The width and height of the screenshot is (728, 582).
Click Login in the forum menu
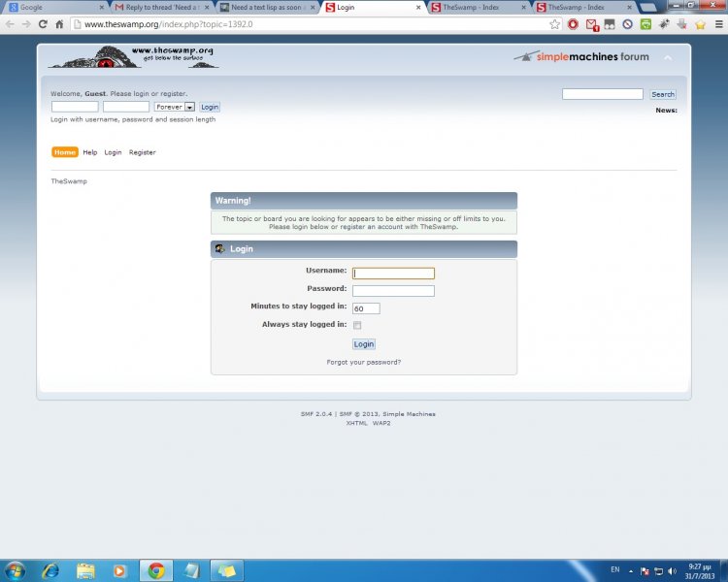click(113, 152)
